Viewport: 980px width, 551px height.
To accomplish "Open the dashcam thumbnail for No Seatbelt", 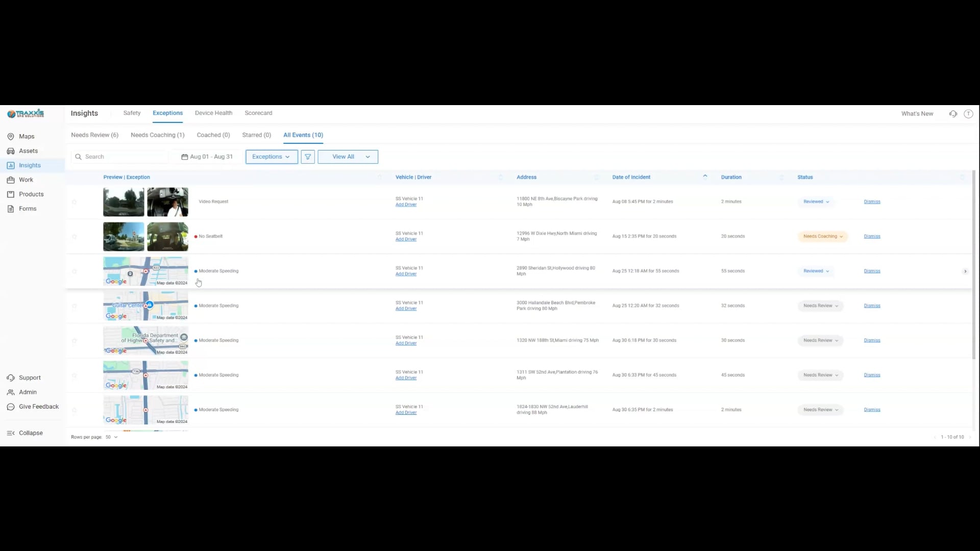I will [x=124, y=236].
